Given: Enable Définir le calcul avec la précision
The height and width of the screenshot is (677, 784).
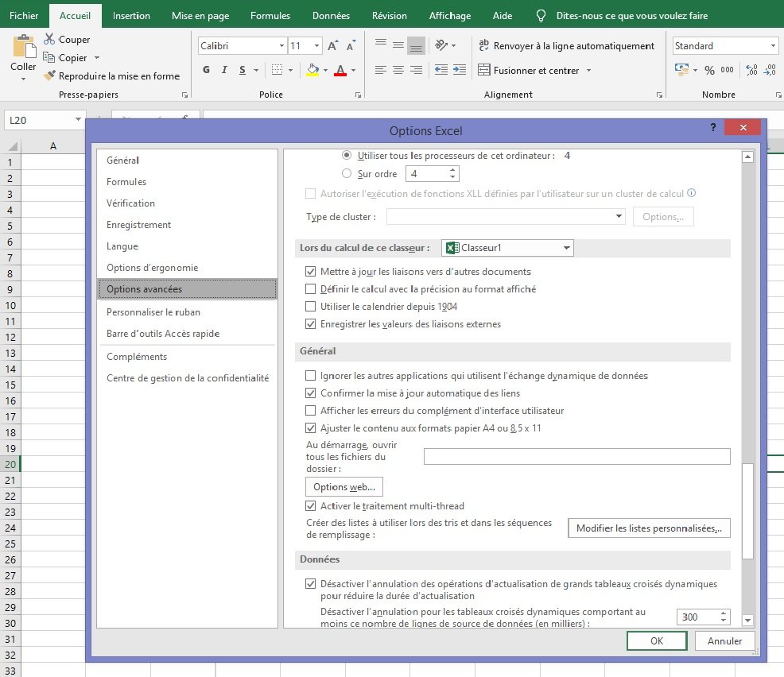Looking at the screenshot, I should pyautogui.click(x=311, y=288).
